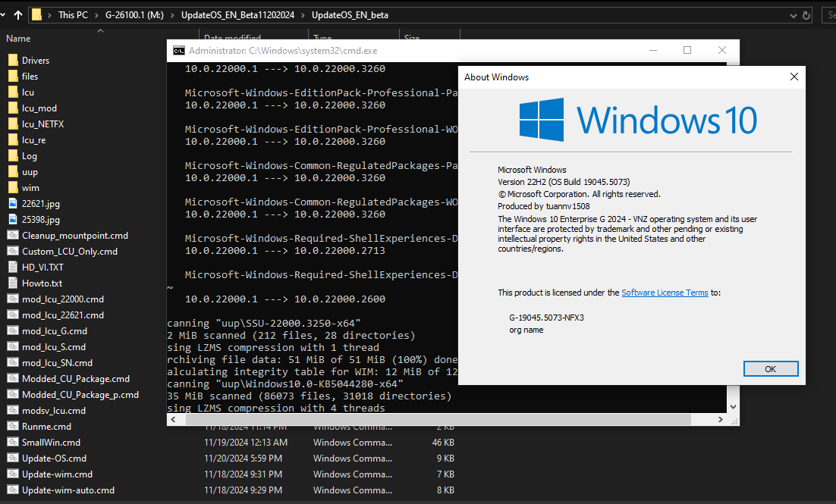Click date 11/20/2024 5:59 PM cell
Screen dimensions: 836x504
pos(243,459)
